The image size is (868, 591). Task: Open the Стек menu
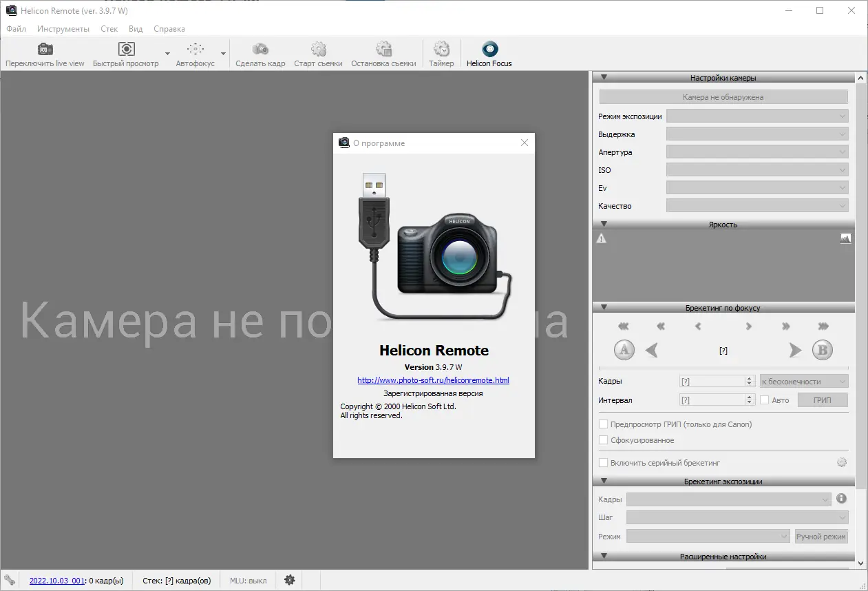point(109,29)
